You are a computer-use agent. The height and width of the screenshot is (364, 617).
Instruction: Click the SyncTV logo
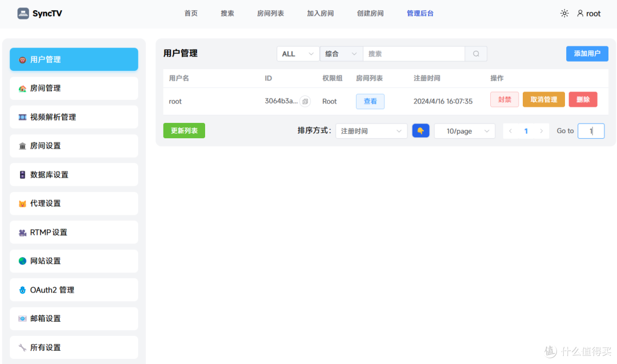point(39,13)
